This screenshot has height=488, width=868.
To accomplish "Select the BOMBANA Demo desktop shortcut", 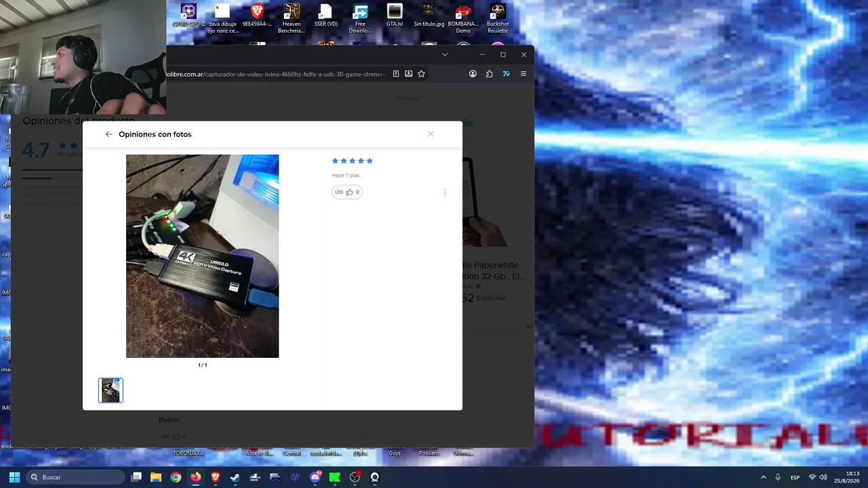I will tap(463, 18).
